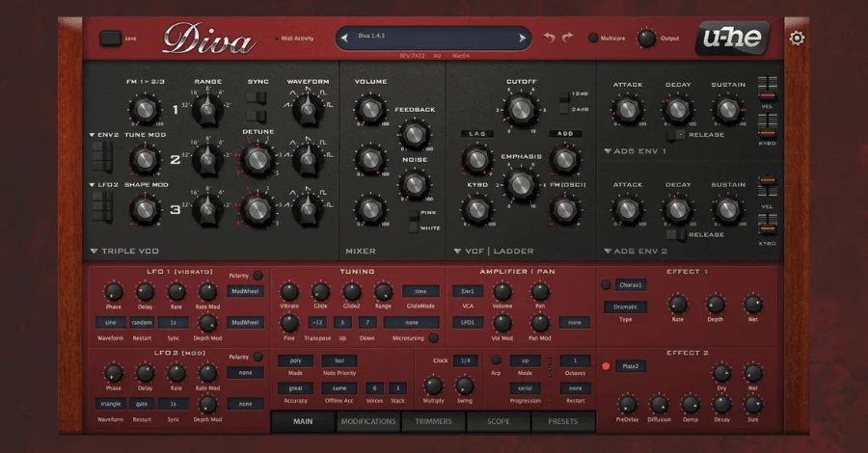The height and width of the screenshot is (453, 868).
Task: Toggle ADS ENV 1 Release switch
Action: (x=676, y=134)
